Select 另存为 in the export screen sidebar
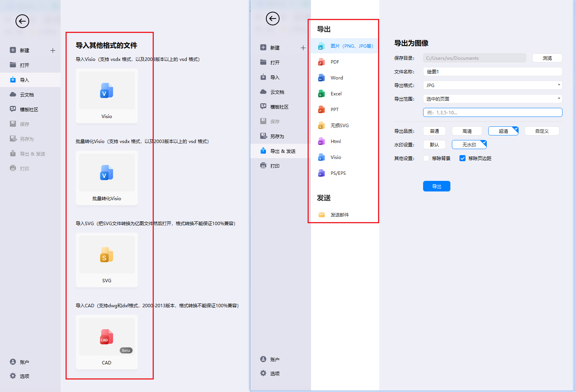This screenshot has height=392, width=575. (281, 137)
